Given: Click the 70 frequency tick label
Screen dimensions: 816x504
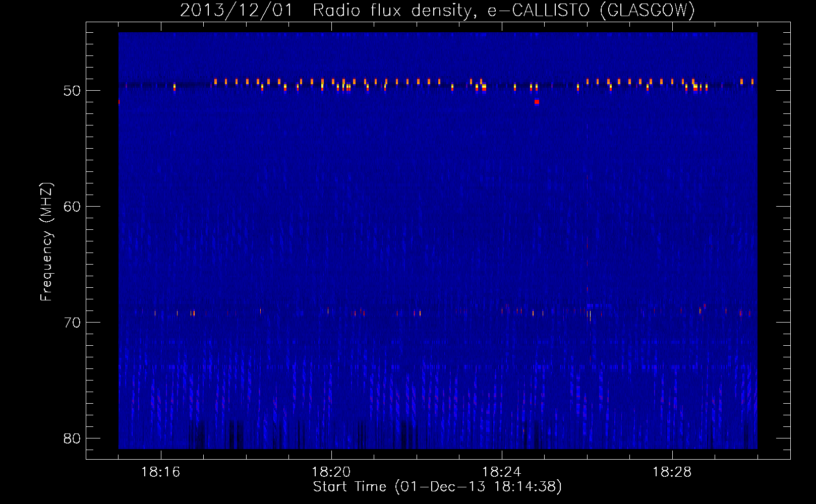Looking at the screenshot, I should [72, 323].
